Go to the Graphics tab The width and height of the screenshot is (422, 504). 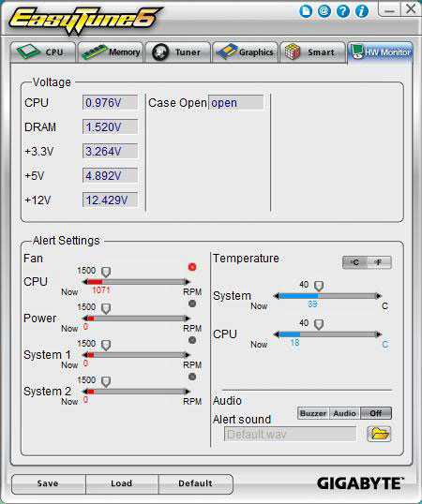(245, 52)
